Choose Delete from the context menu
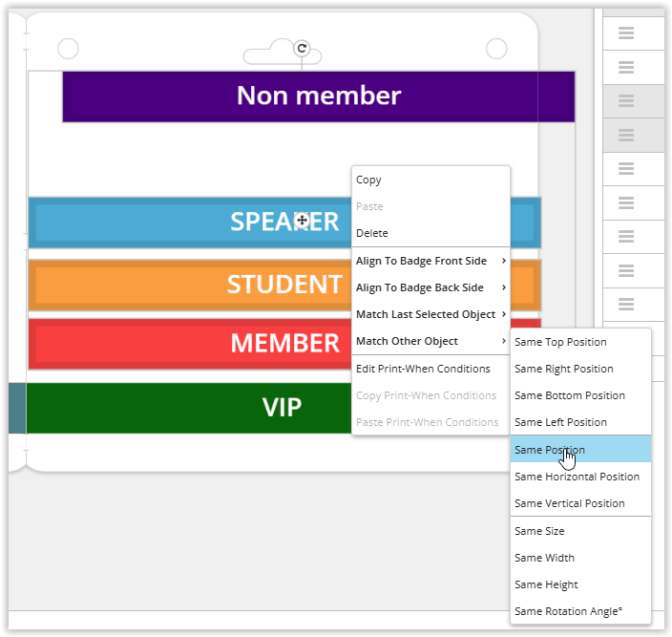The image size is (672, 637). 372,233
